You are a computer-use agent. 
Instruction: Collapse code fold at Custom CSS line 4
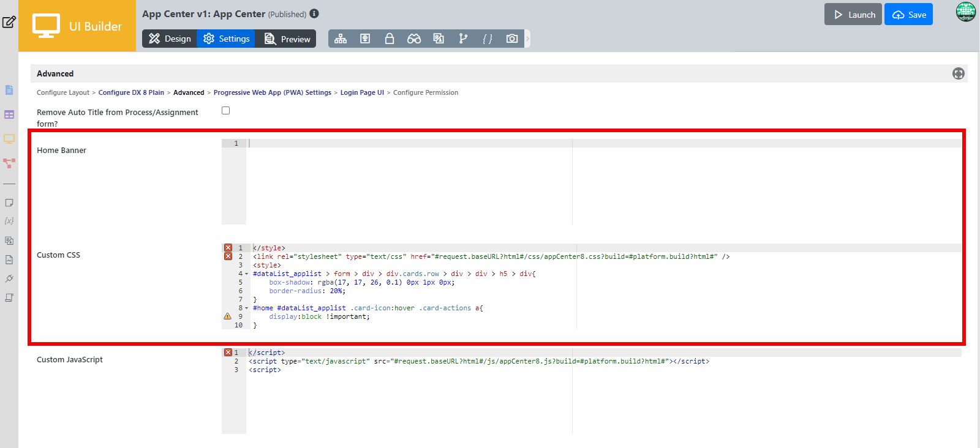click(x=247, y=274)
